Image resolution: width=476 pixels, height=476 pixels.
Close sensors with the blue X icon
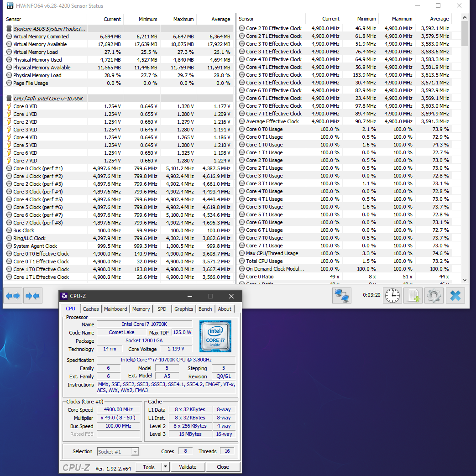455,295
